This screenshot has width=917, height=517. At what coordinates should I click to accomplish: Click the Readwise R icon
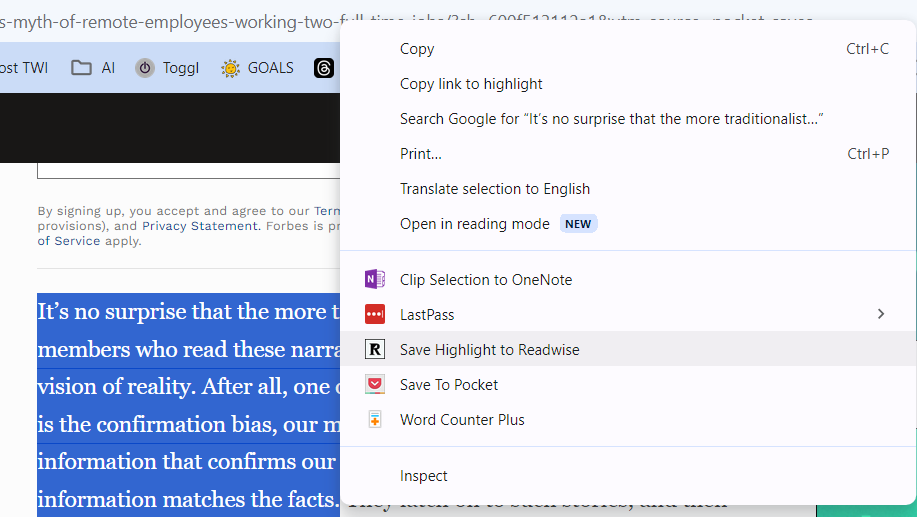click(x=375, y=350)
